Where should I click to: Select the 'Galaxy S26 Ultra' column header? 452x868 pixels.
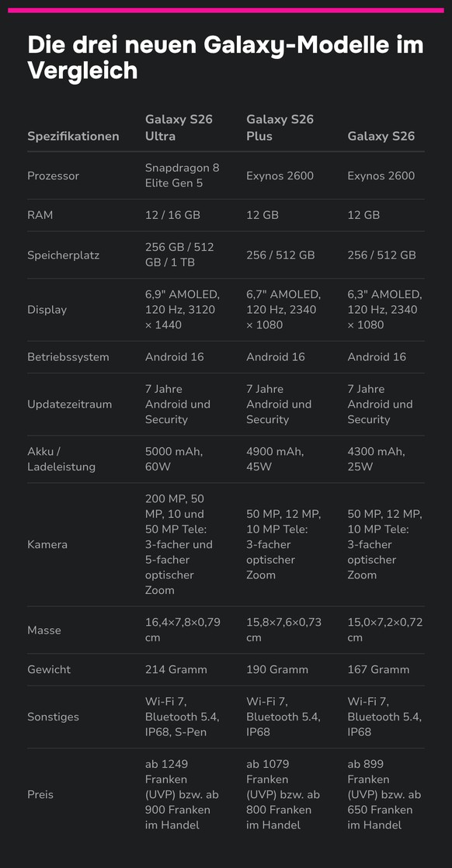pos(179,128)
